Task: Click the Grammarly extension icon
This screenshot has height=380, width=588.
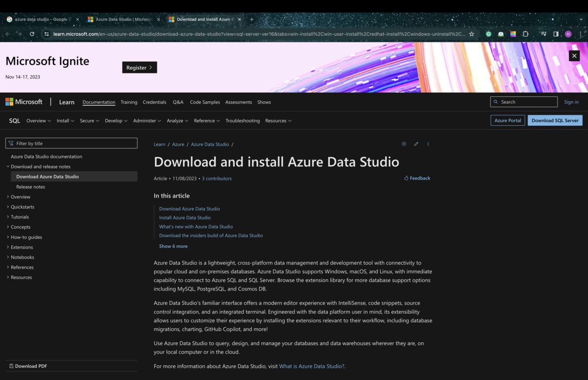Action: [x=488, y=34]
